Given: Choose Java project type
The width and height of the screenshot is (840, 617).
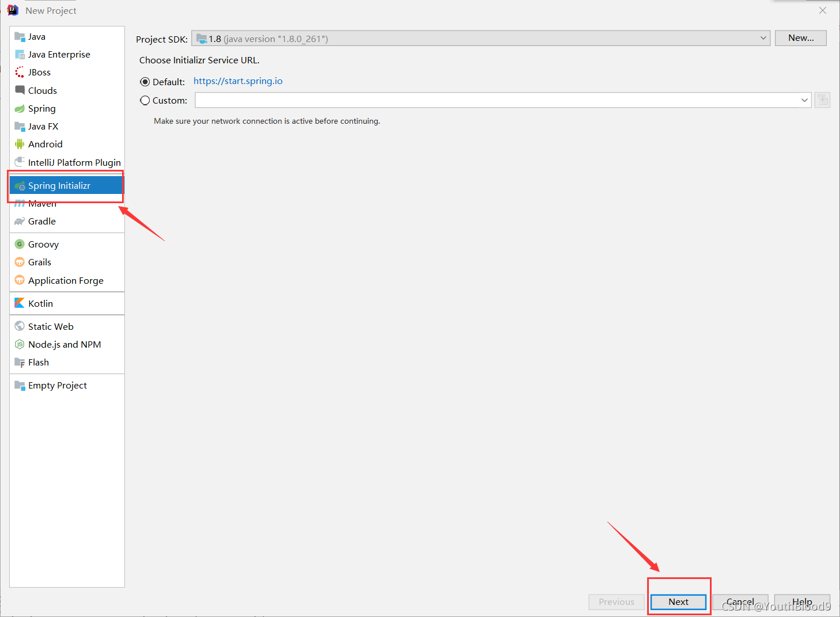Looking at the screenshot, I should tap(67, 37).
